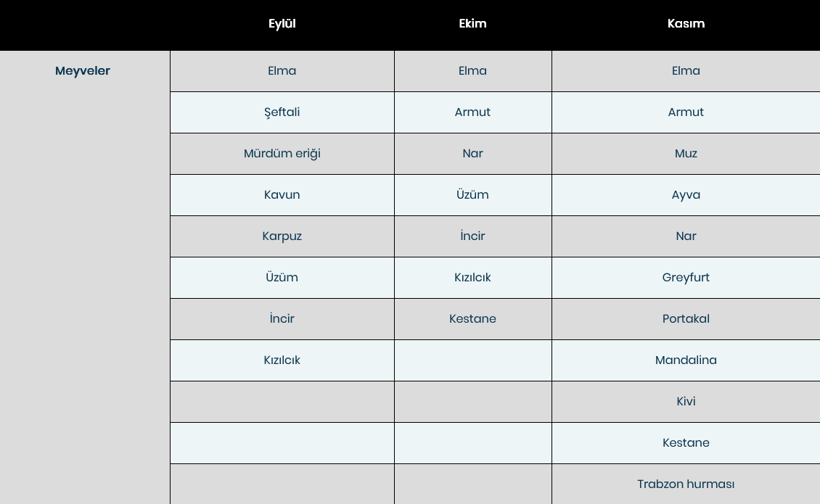Click the Muz cell
This screenshot has width=820, height=504.
click(x=686, y=154)
